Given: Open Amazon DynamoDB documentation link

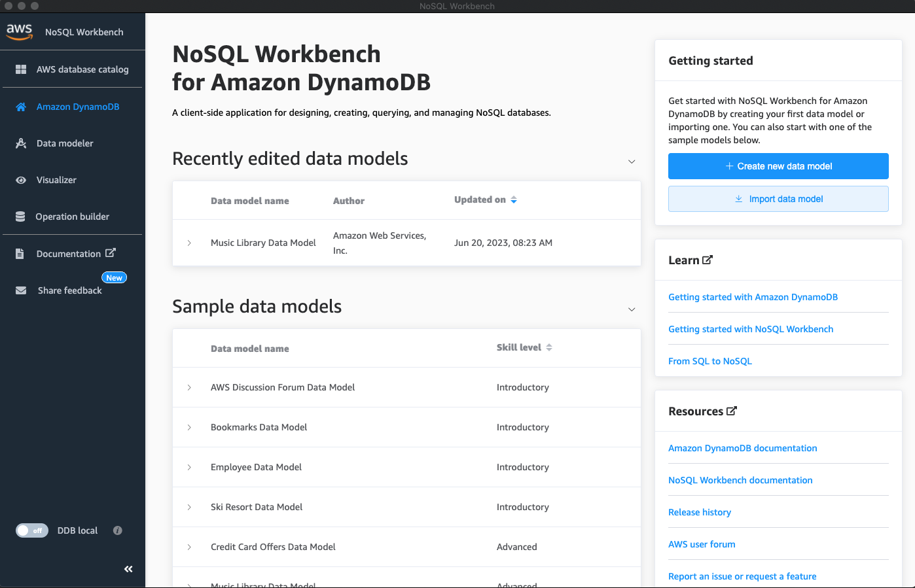Looking at the screenshot, I should pyautogui.click(x=742, y=448).
